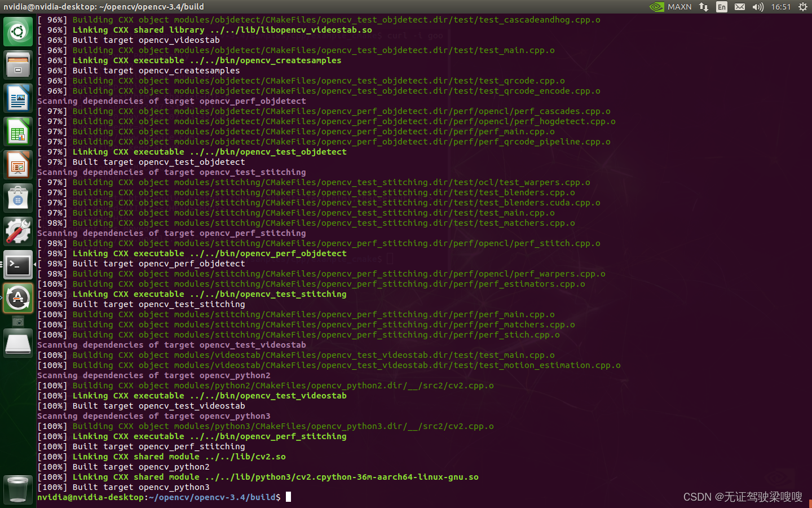
Task: Click "Linking CXX executable ../../bin/opencv_createsamples" line
Action: click(x=189, y=60)
